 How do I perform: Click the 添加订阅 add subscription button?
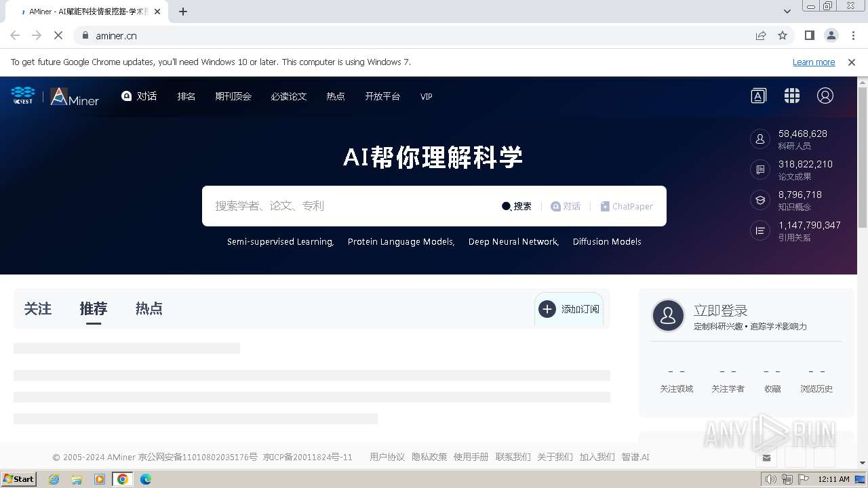569,309
